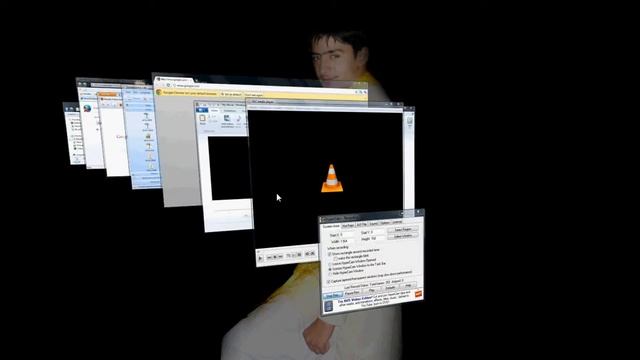This screenshot has height=360, width=640.
Task: Open the blue file menu button in Movie Maker
Action: [202, 110]
